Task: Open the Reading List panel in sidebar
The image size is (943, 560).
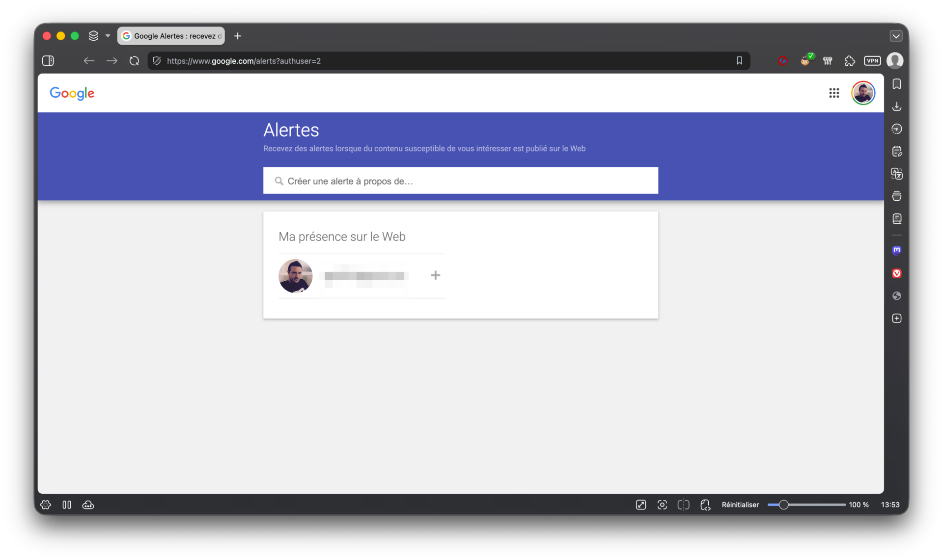Action: click(x=896, y=219)
